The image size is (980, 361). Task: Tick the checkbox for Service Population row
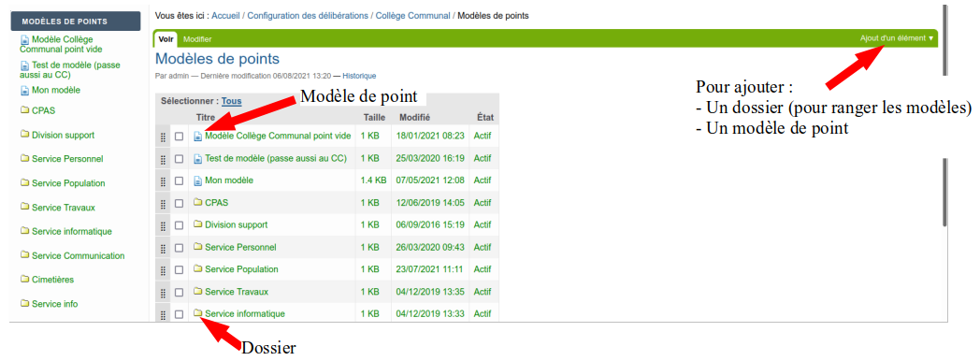[179, 270]
